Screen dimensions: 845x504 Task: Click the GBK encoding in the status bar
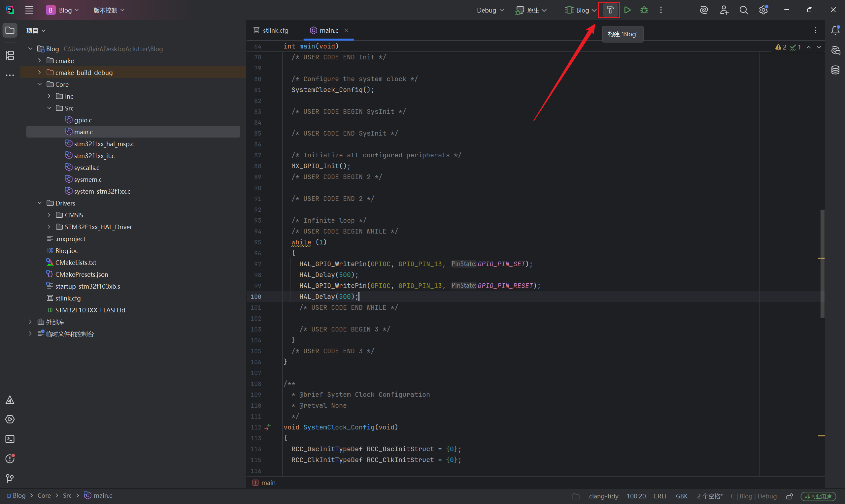click(681, 496)
